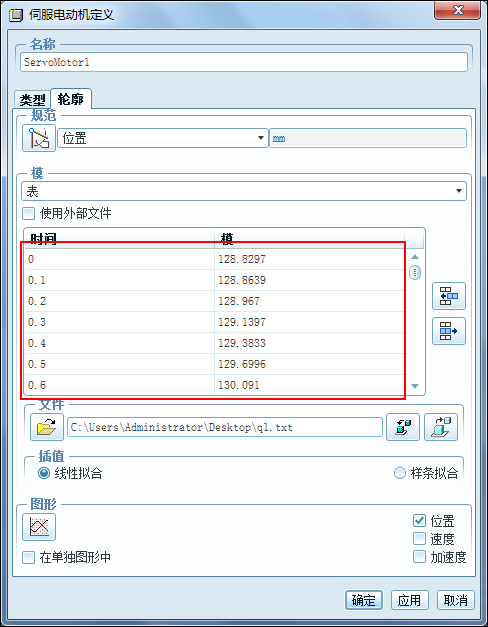Screen dimensions: 488x627
Task: Open the 位置 specification dropdown
Action: pyautogui.click(x=163, y=138)
